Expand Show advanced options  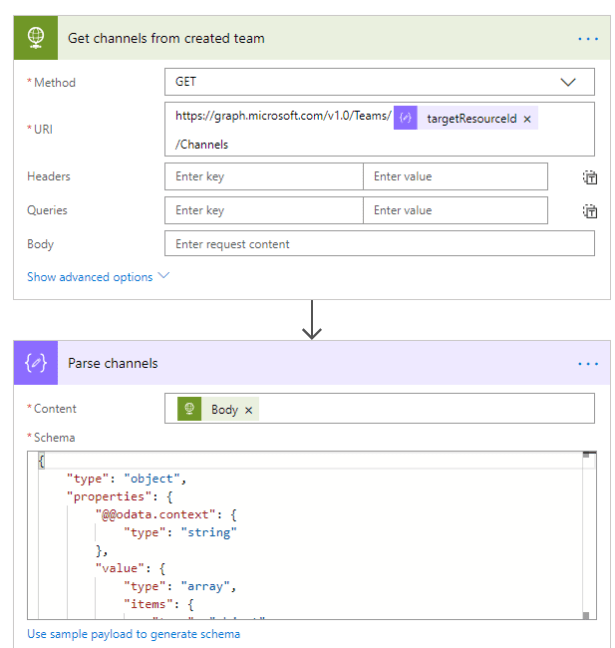(98, 277)
